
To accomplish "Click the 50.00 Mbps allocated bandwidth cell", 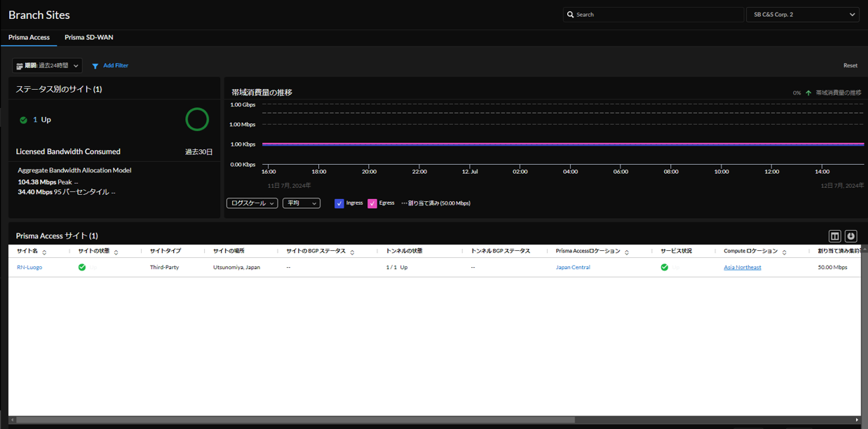I will 832,267.
